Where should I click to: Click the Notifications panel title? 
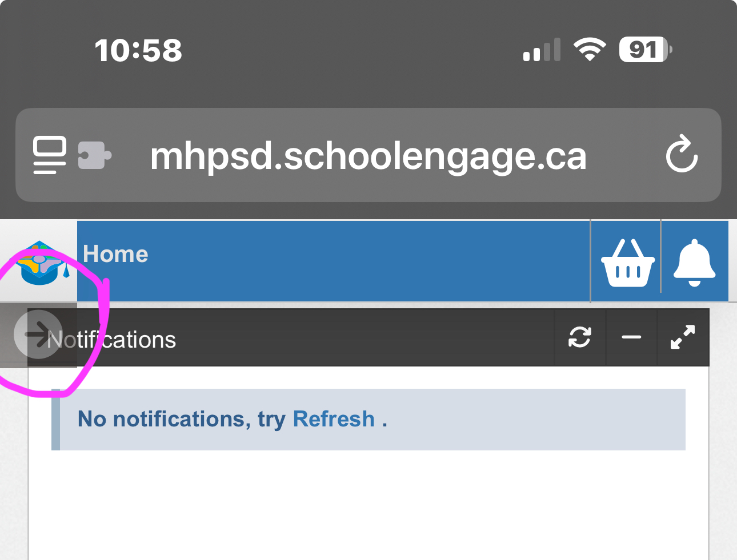click(x=113, y=339)
